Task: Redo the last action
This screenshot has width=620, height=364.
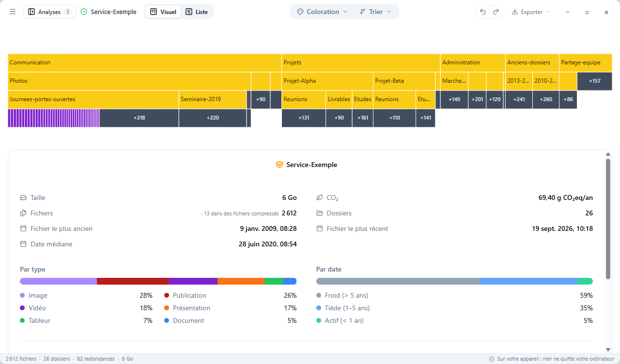Action: [496, 12]
